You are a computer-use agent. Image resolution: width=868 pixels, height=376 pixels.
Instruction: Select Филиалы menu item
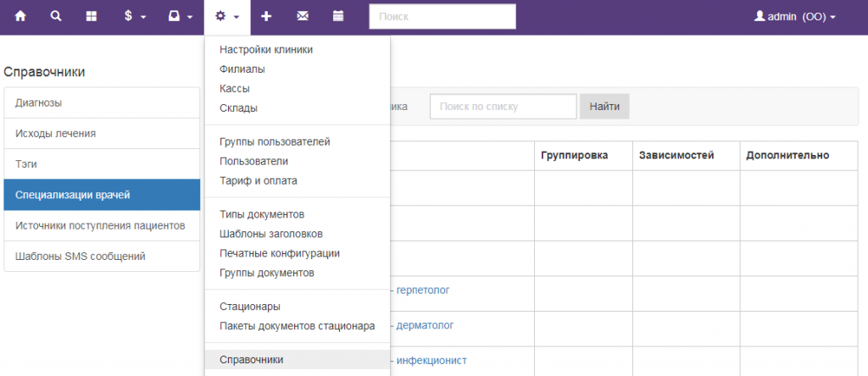pos(298,69)
